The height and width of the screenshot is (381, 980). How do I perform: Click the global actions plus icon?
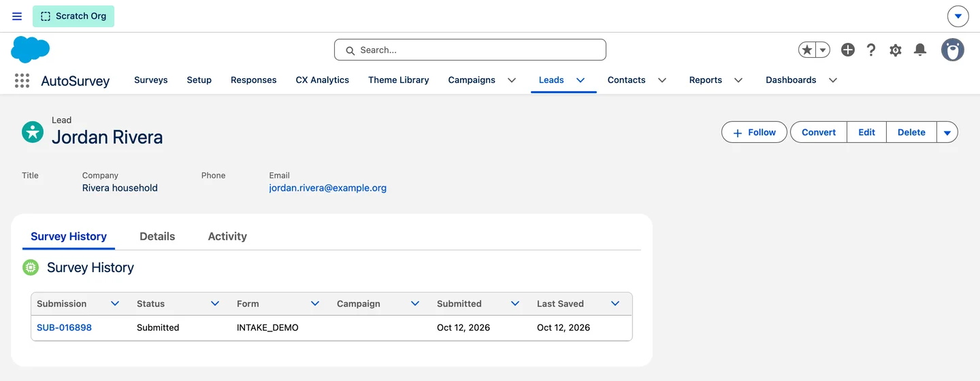(x=847, y=50)
